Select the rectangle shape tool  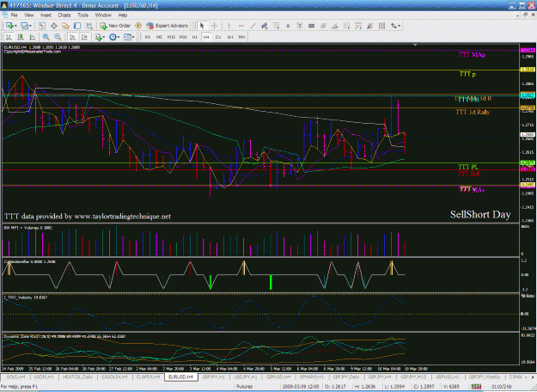311,26
